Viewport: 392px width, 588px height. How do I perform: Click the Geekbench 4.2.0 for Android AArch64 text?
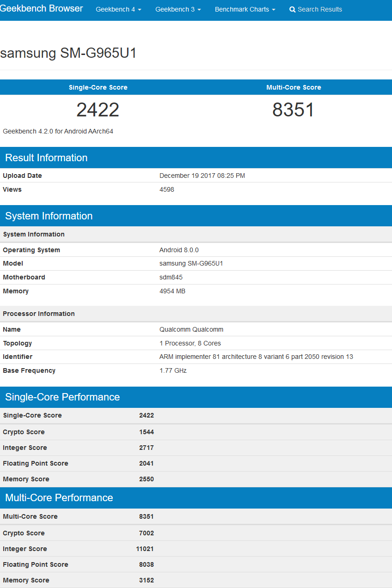pyautogui.click(x=58, y=131)
